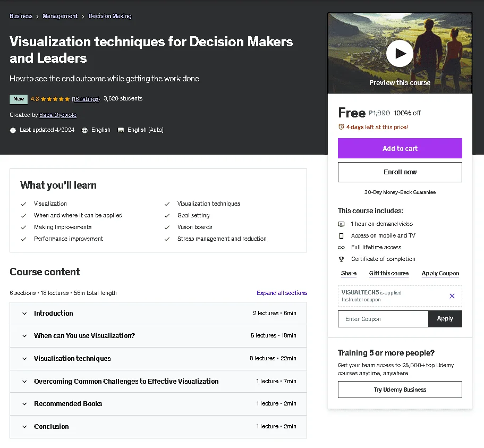
Task: Click the checkmark beside Goal setting
Action: pyautogui.click(x=167, y=216)
